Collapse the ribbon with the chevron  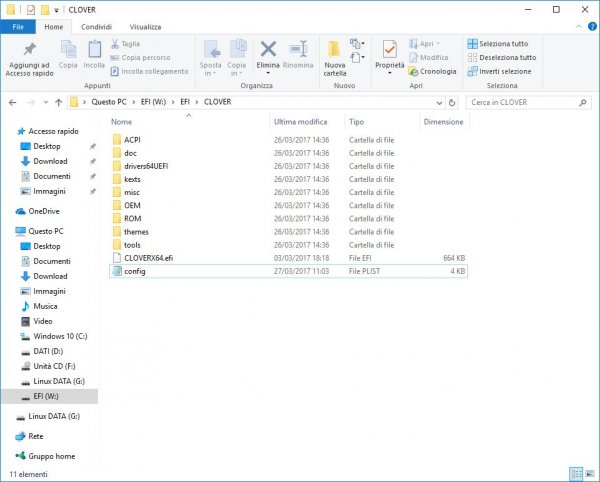(x=579, y=26)
